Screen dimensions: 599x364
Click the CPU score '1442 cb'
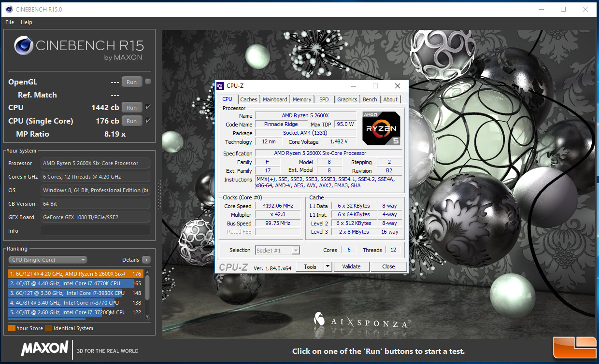(105, 108)
